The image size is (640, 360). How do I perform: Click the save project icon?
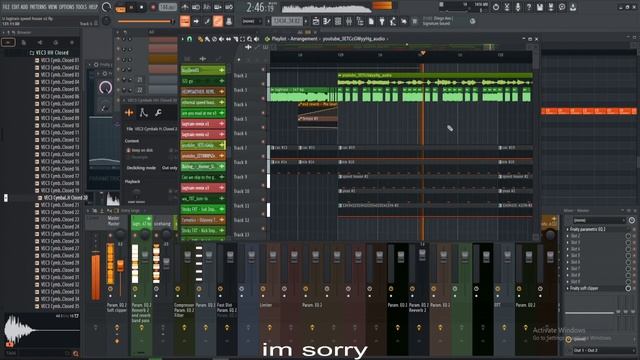(x=540, y=7)
